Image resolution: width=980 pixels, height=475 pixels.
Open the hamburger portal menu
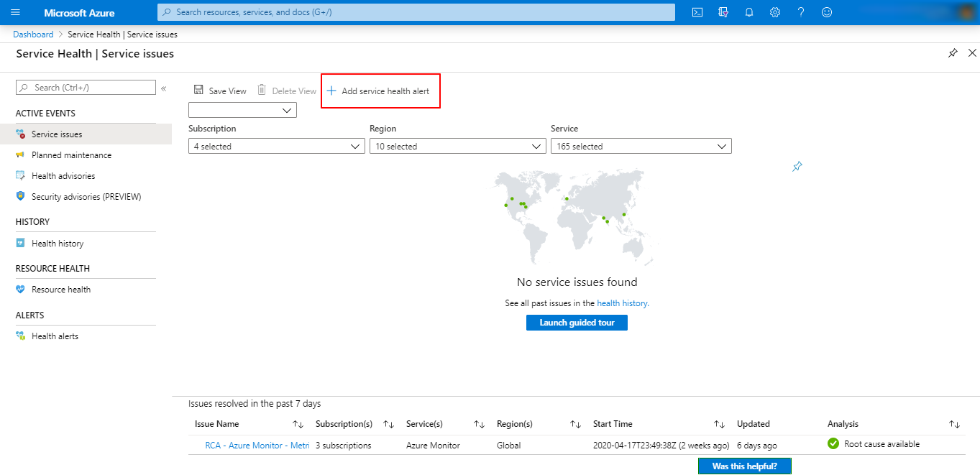(16, 12)
